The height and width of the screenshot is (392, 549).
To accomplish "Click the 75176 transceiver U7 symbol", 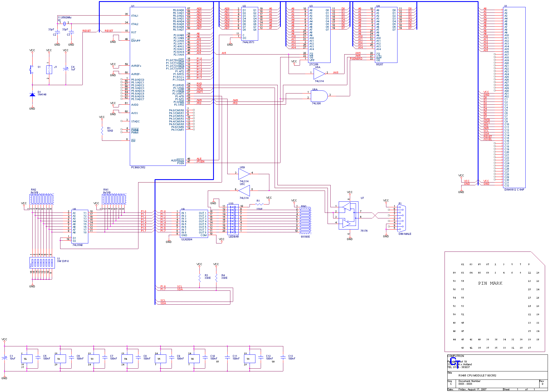I will (349, 216).
